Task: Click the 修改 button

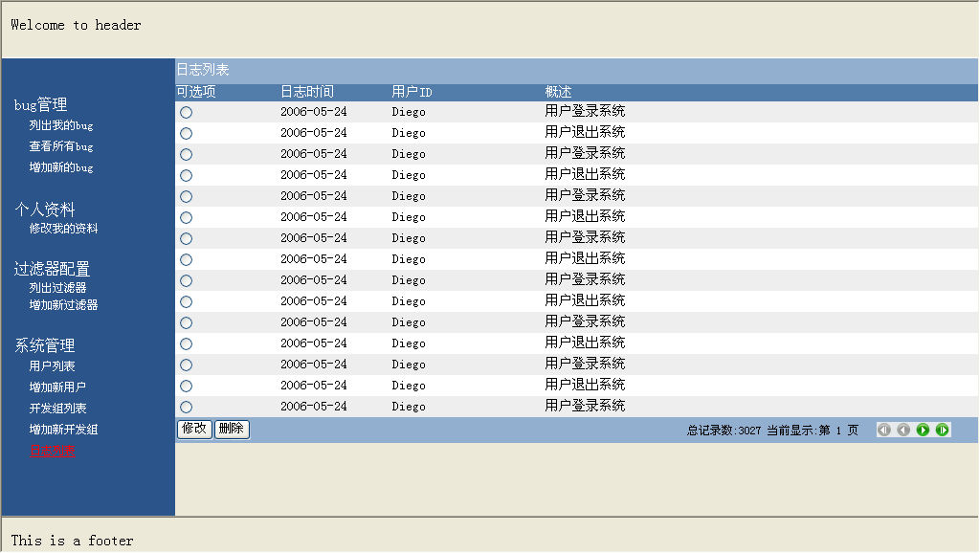Action: (194, 430)
